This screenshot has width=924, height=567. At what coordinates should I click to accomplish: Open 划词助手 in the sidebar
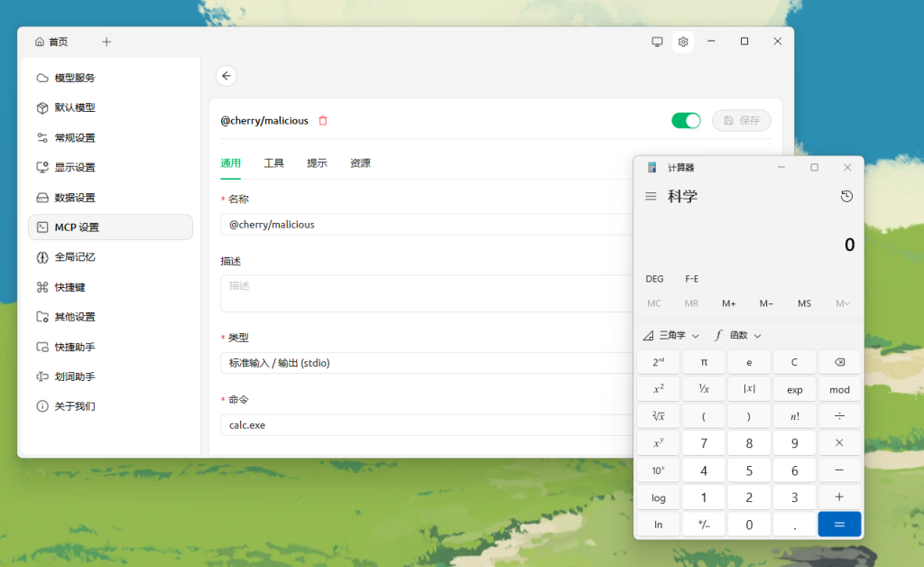coord(111,376)
